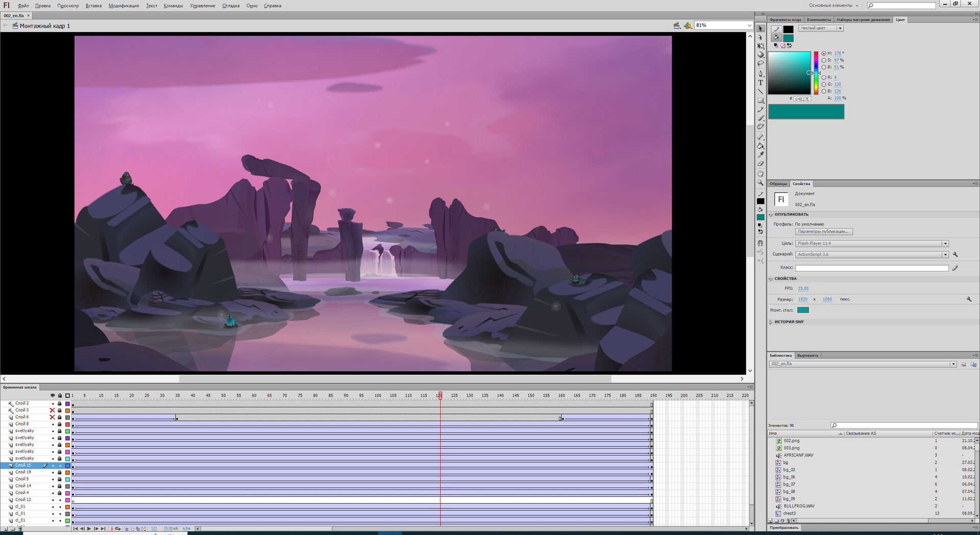
Task: Click the stage width value 1920
Action: 803,300
